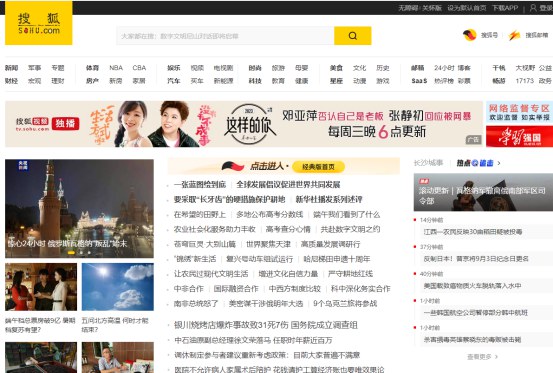
Task: Expand 查看更多 at bottom of news feed
Action: pyautogui.click(x=482, y=357)
